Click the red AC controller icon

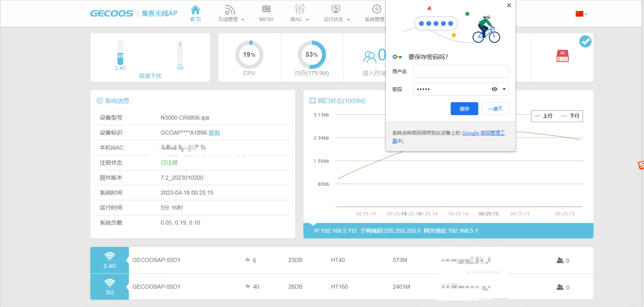(x=563, y=56)
